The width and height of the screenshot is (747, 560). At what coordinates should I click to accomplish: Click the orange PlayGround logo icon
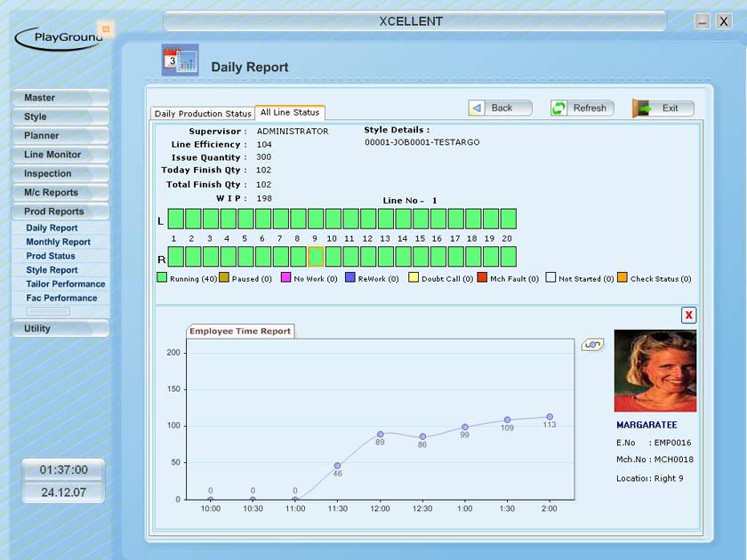106,29
